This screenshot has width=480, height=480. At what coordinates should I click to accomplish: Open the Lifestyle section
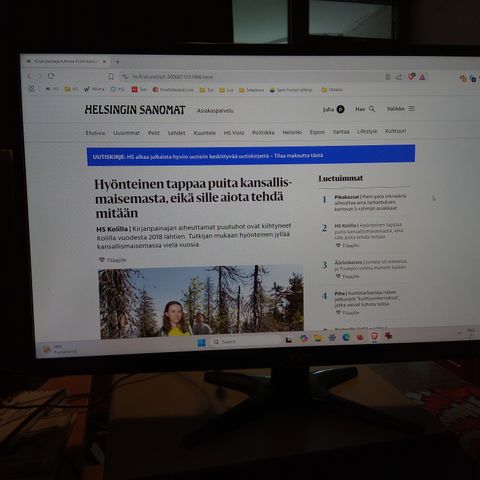[367, 131]
